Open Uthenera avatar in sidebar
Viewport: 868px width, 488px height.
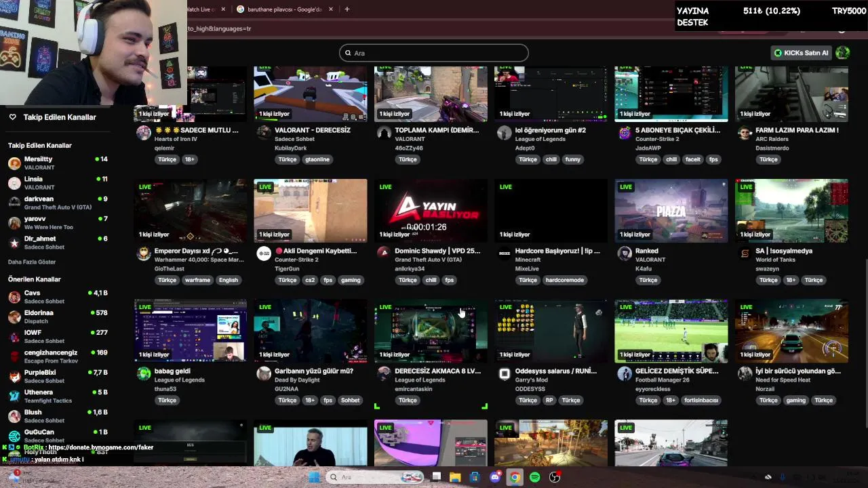[x=14, y=396]
